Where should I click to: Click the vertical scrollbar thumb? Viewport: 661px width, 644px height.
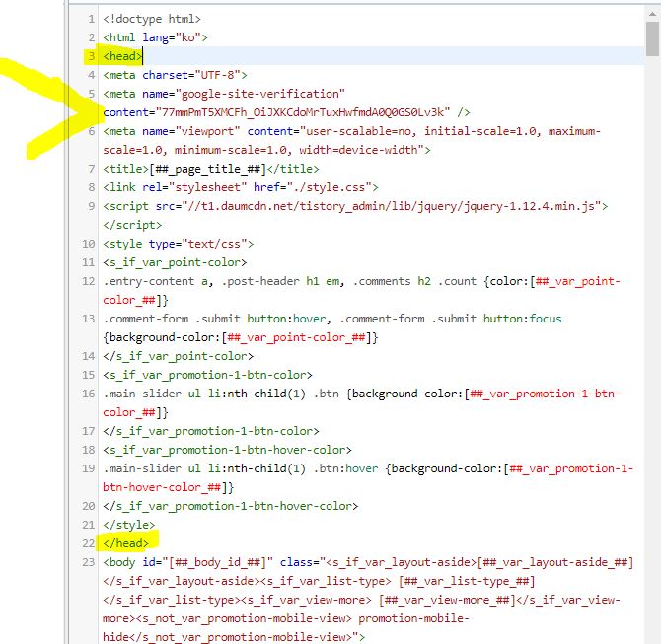(652, 38)
